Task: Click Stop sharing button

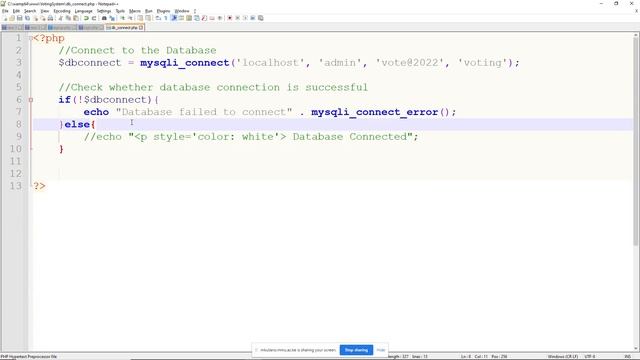Action: [356, 350]
